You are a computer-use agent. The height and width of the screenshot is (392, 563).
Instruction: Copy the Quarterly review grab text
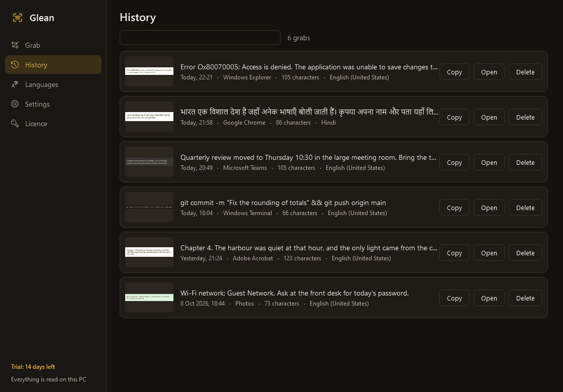[454, 162]
